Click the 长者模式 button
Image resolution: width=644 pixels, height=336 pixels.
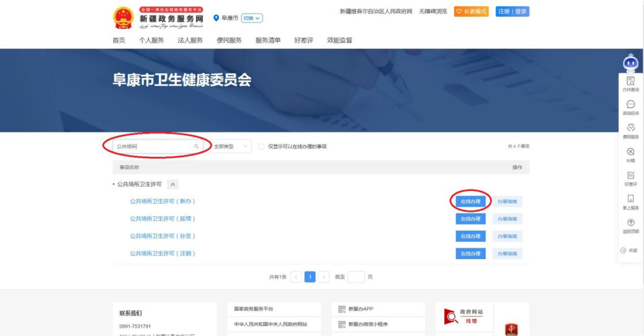click(x=471, y=11)
